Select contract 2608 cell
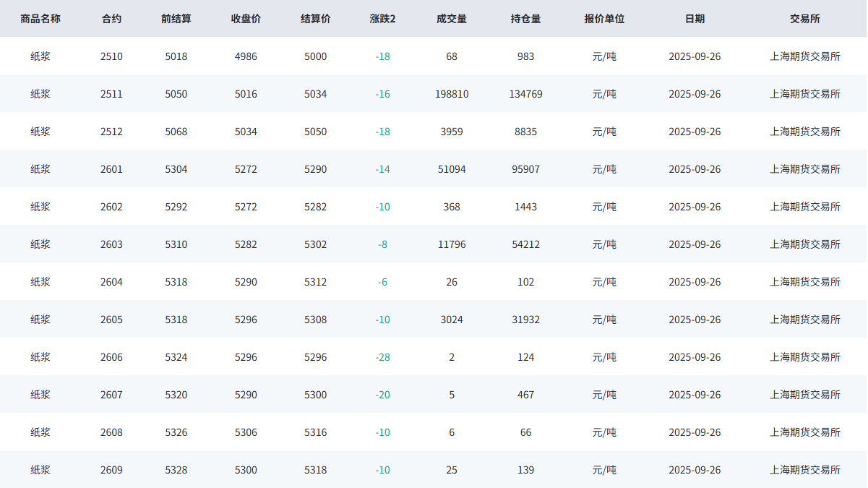868x488 pixels. [x=111, y=432]
